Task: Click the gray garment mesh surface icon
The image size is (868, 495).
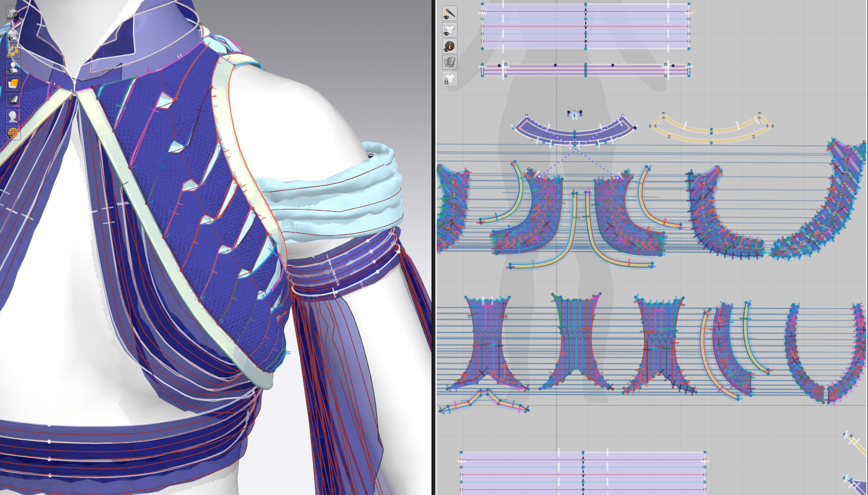Action: point(12,100)
